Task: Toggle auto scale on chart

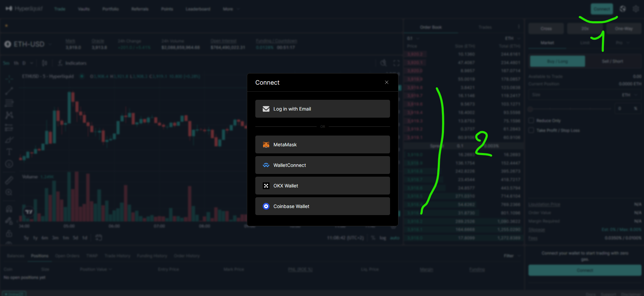Action: click(394, 238)
